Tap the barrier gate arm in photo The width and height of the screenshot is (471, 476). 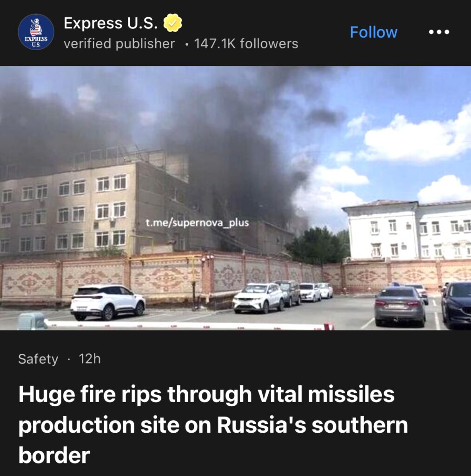pos(188,325)
